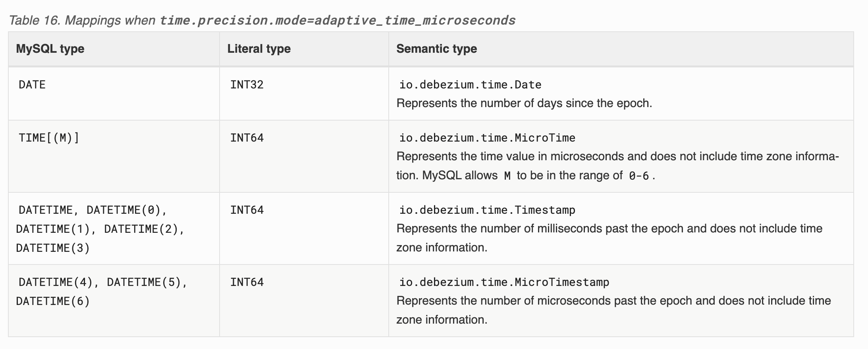Click the io.debezium.time.MicroTimestamp code text
Screen dimensions: 868x349
504,282
